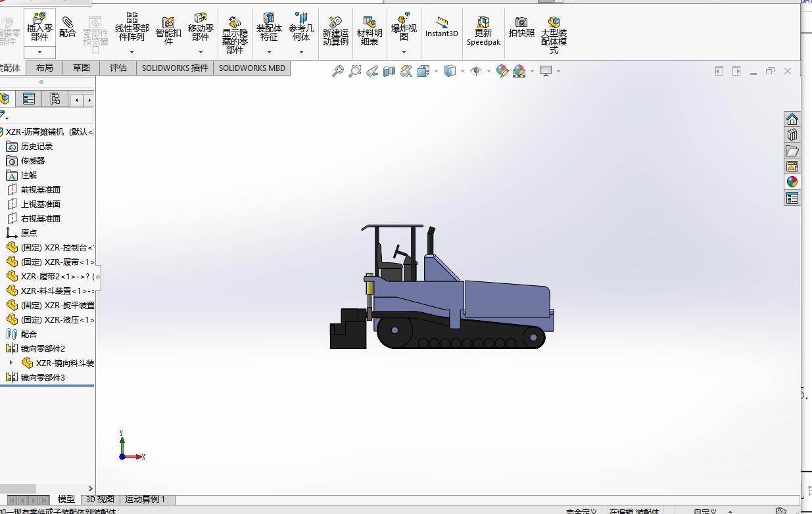Switch to the 评估 tab
The height and width of the screenshot is (514, 812).
point(118,68)
